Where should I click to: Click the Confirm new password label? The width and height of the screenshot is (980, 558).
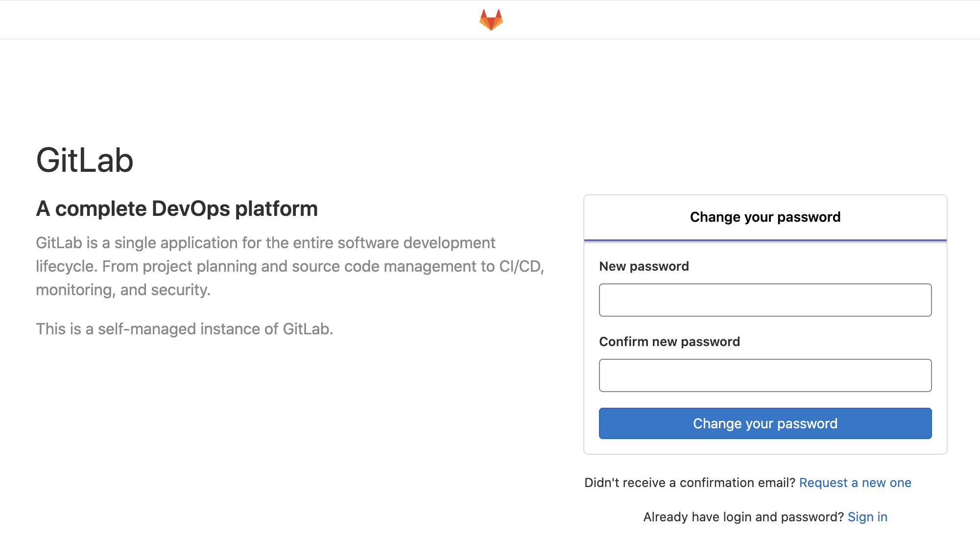[x=669, y=342]
